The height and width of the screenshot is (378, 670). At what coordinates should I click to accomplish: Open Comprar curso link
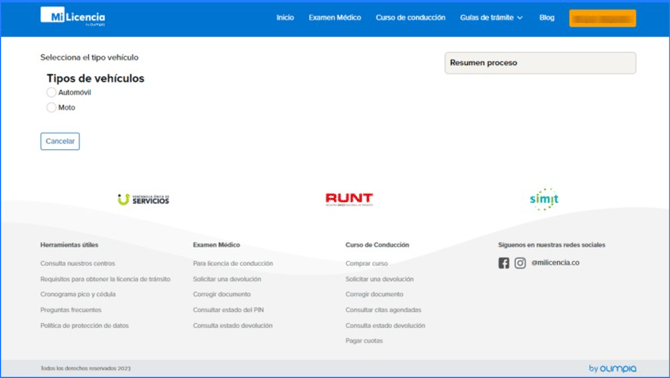pyautogui.click(x=367, y=264)
